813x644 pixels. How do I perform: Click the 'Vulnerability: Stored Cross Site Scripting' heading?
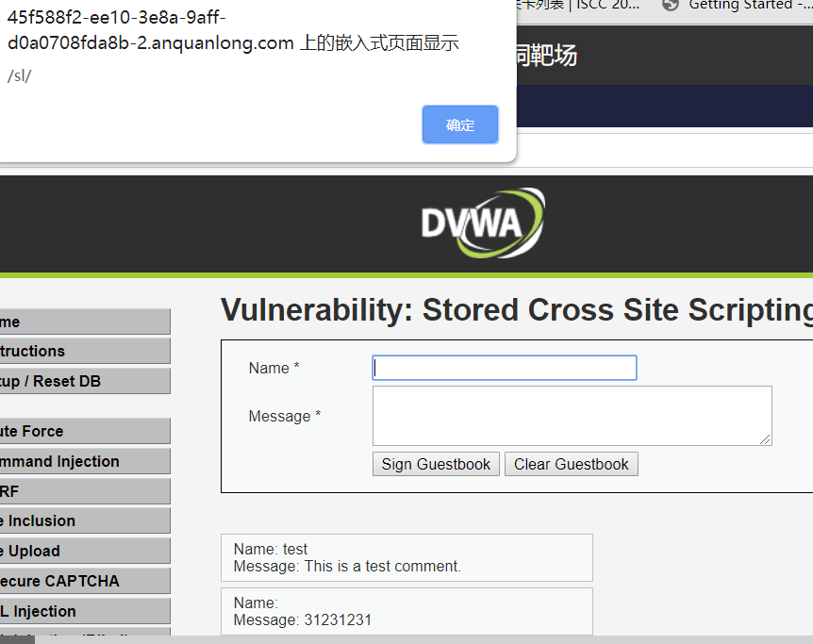(x=517, y=310)
